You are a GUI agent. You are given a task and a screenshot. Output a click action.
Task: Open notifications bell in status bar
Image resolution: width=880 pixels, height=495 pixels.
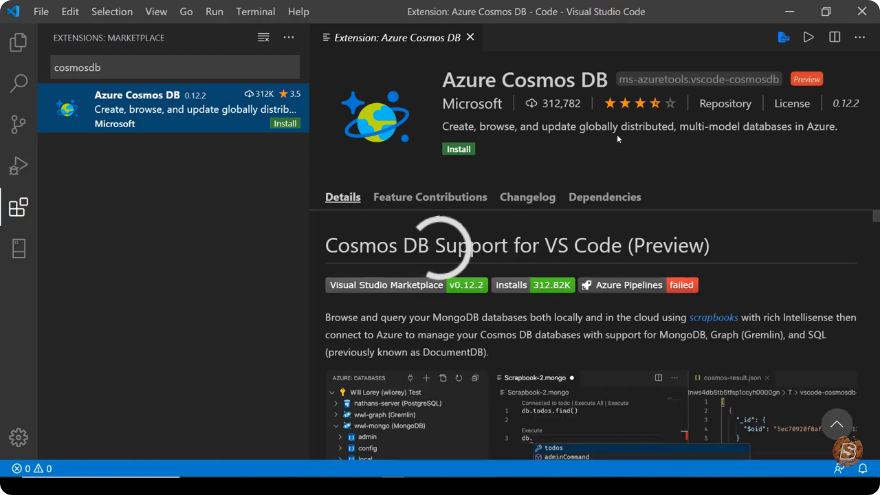pyautogui.click(x=863, y=469)
